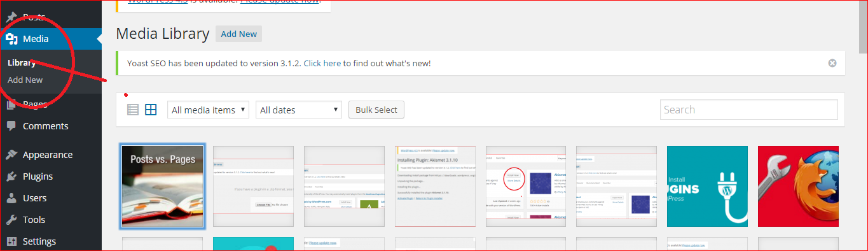Image resolution: width=868 pixels, height=251 pixels.
Task: Click the Comments speech bubble icon
Action: [11, 126]
